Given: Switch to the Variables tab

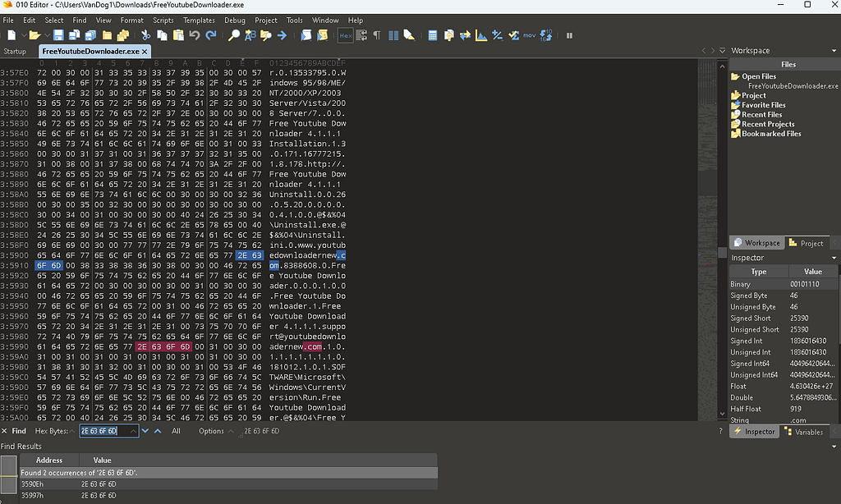Looking at the screenshot, I should pos(803,432).
